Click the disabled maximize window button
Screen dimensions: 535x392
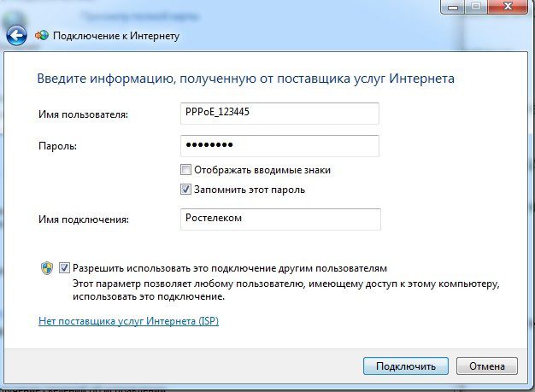(x=477, y=6)
